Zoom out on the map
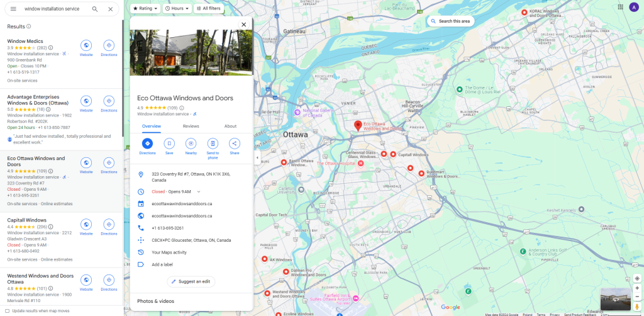The height and width of the screenshot is (316, 644). pos(637,296)
